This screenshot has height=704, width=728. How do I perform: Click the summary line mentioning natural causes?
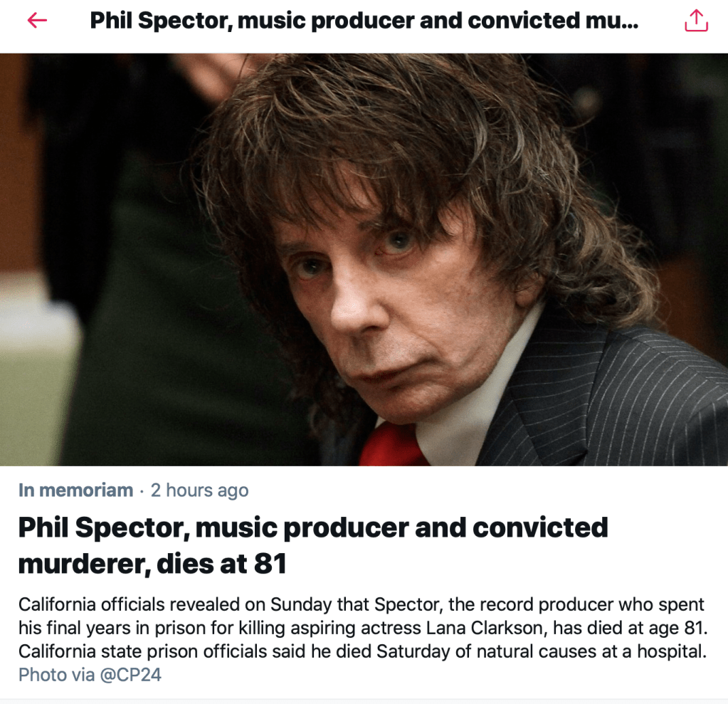coord(362,651)
